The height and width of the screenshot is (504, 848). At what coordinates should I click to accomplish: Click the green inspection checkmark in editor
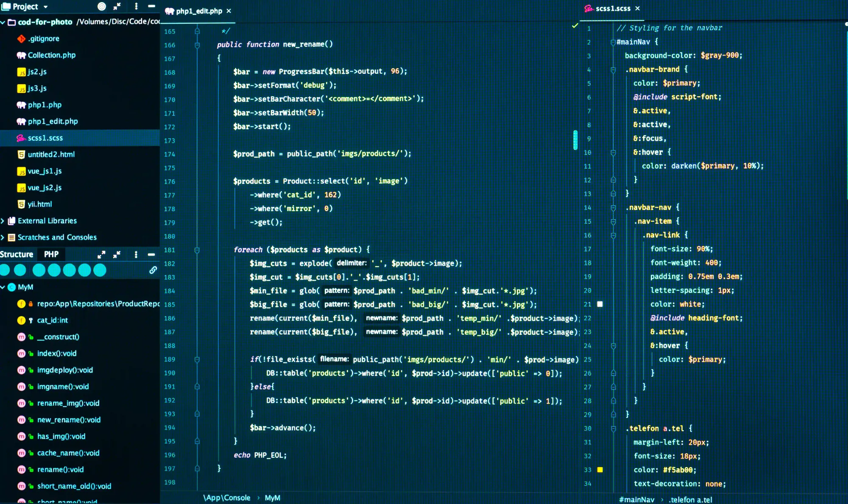click(x=575, y=26)
